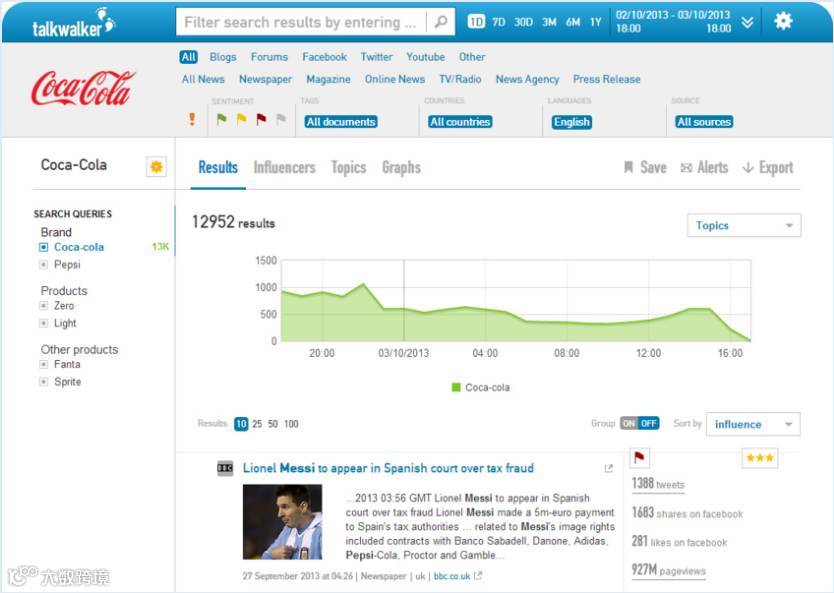Select the All media type filter
834x593 pixels.
click(188, 57)
